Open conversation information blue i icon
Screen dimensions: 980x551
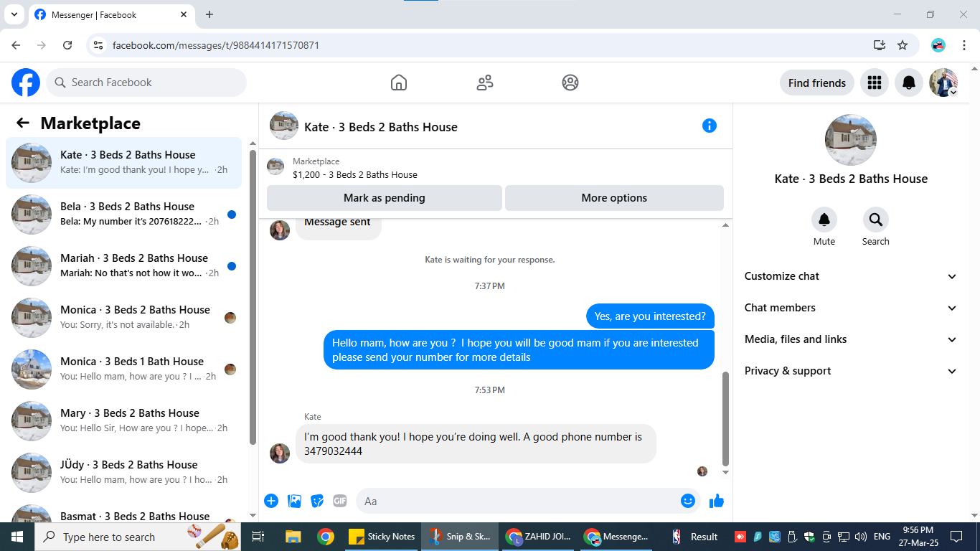point(710,126)
